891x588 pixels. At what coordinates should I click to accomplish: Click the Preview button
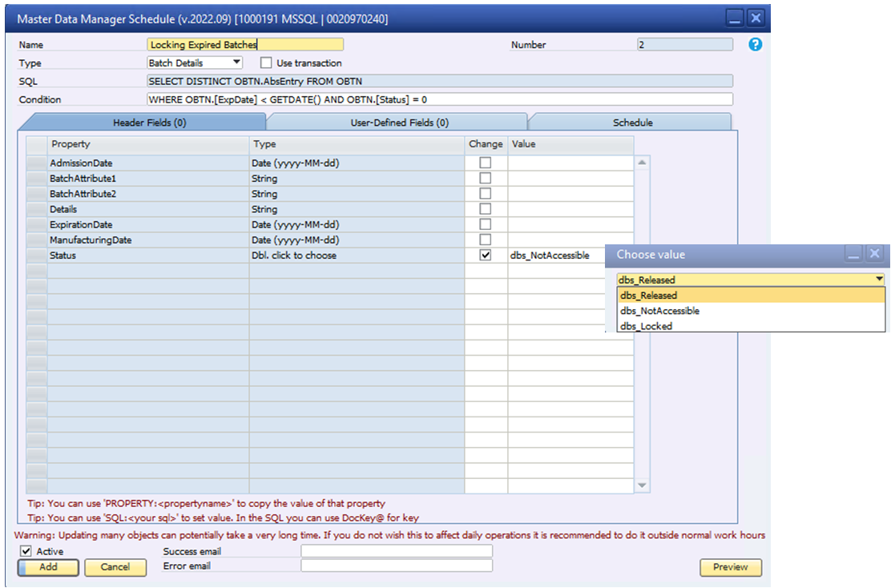pyautogui.click(x=730, y=567)
